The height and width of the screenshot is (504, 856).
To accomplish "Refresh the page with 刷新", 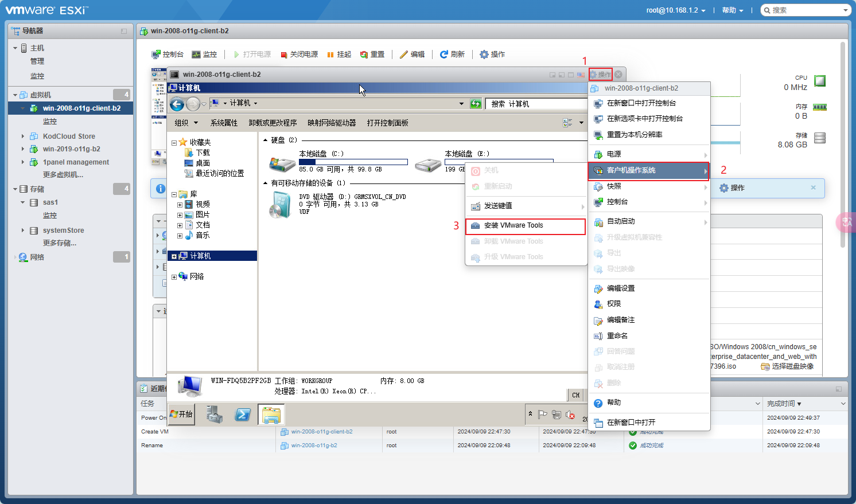I will click(x=452, y=54).
